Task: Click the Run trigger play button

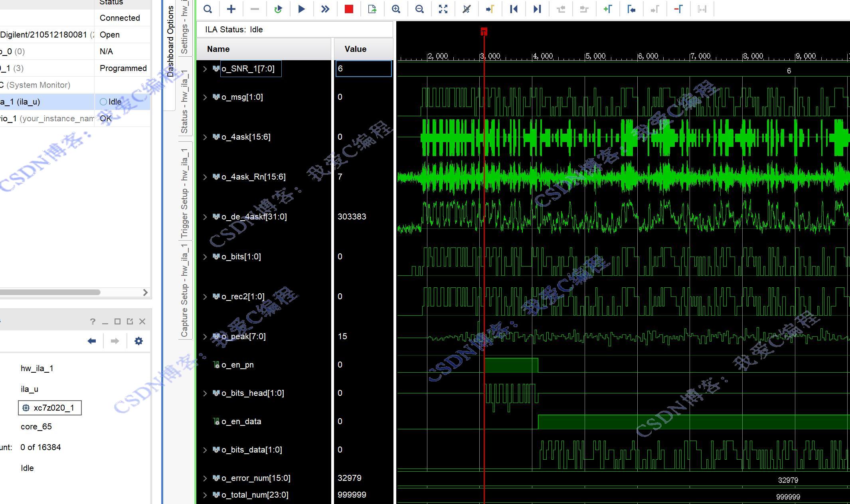Action: point(302,9)
